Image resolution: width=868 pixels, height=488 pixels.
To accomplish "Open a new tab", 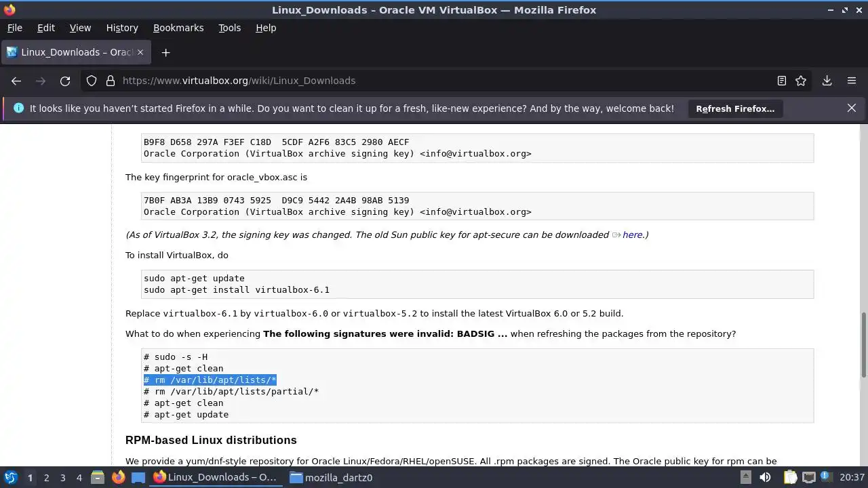I will click(165, 52).
